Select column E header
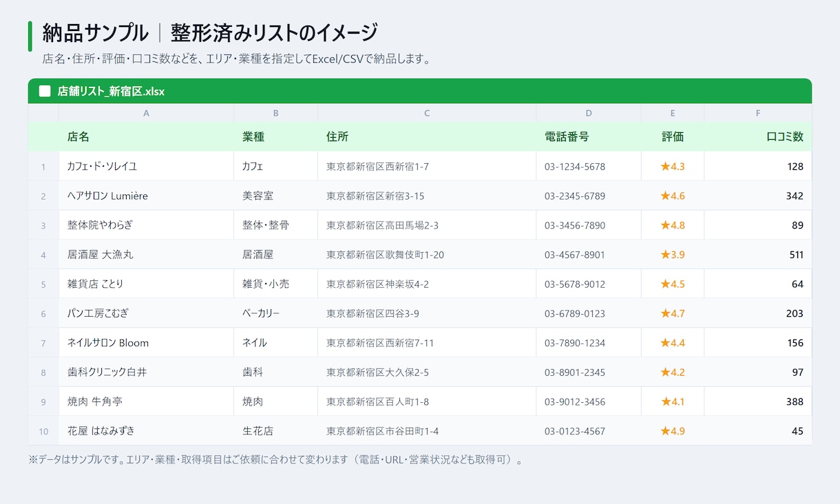This screenshot has height=504, width=840. [x=673, y=113]
